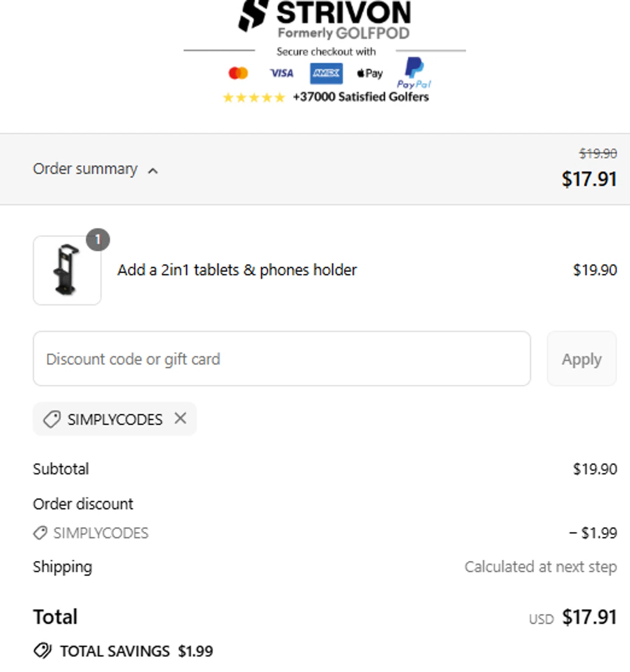
Task: Click the tablet holder product thumbnail
Action: (x=67, y=271)
